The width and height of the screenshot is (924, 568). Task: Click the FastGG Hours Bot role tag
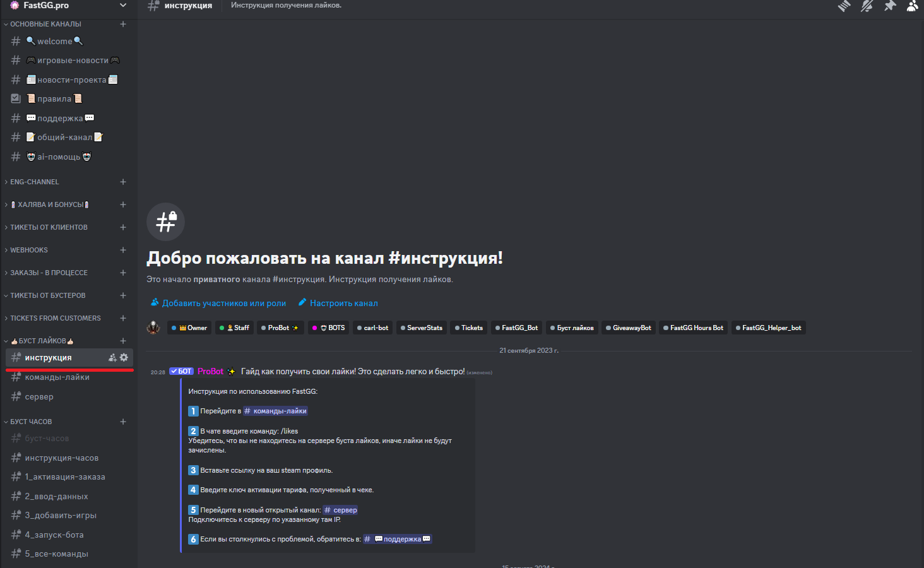tap(693, 328)
